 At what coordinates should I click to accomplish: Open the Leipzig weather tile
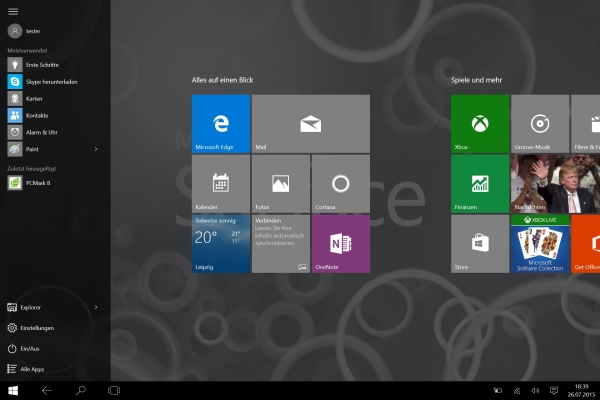(x=221, y=244)
